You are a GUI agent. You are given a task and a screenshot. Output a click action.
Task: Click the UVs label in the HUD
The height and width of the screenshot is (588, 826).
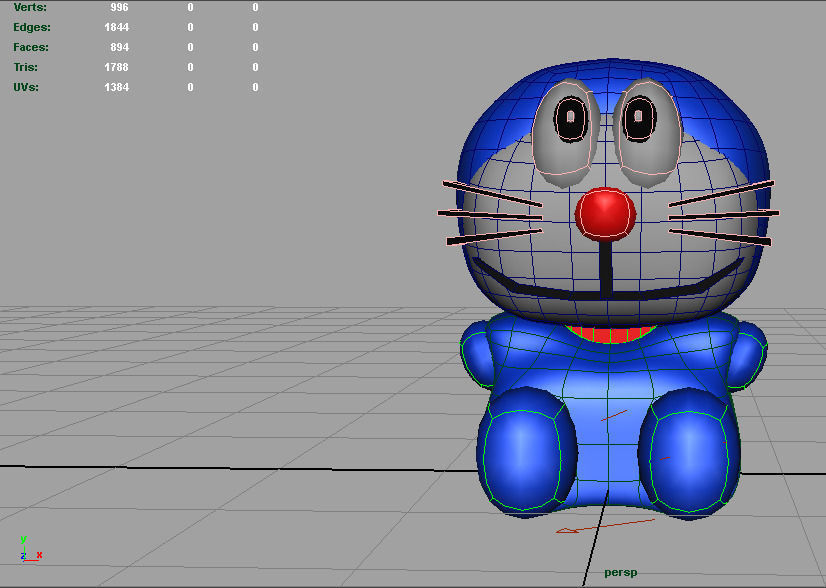click(26, 87)
